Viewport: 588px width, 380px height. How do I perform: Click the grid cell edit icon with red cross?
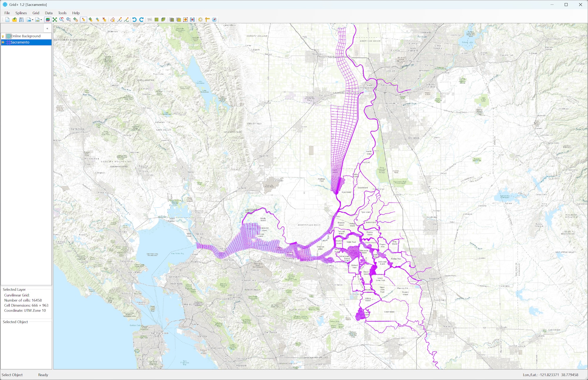pyautogui.click(x=185, y=20)
